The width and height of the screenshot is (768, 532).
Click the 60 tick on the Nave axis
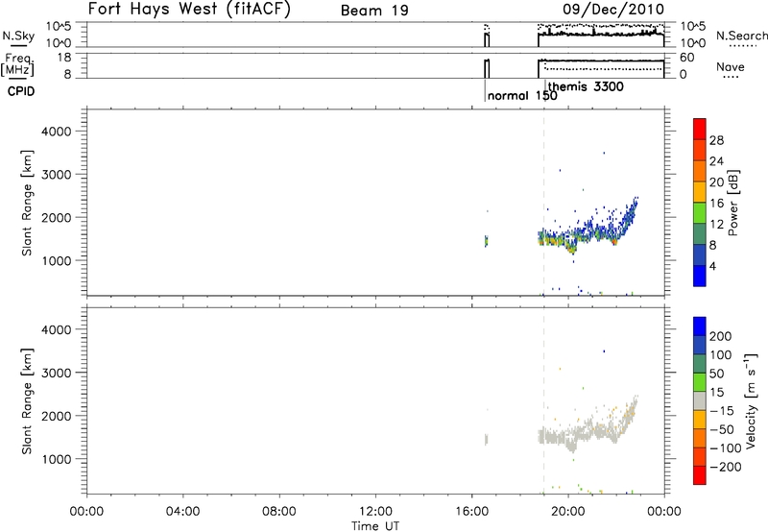tap(686, 58)
